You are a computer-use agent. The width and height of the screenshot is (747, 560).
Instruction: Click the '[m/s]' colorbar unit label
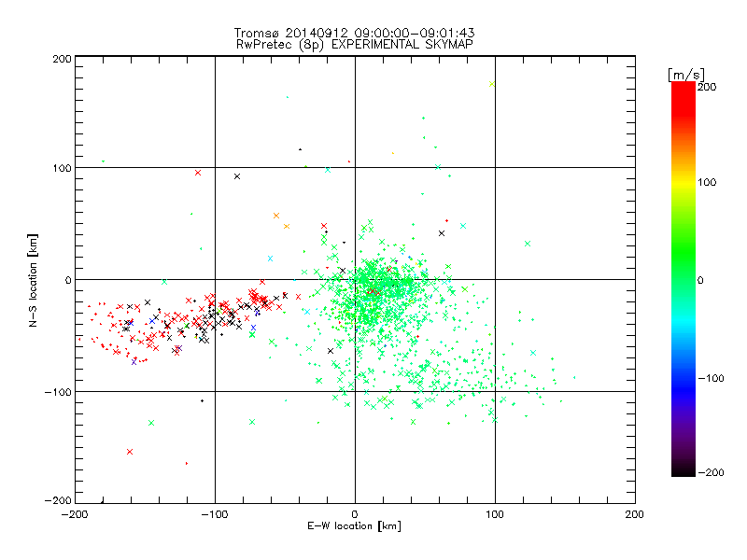[x=686, y=75]
